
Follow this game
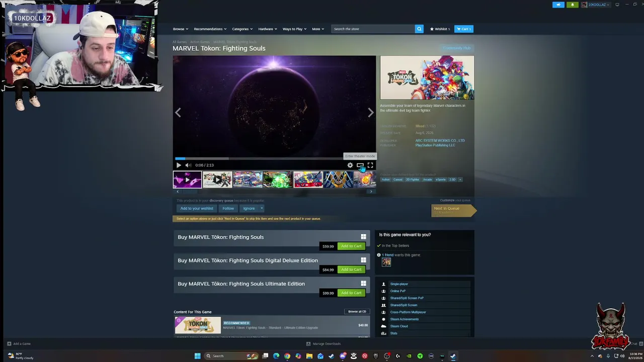tap(228, 208)
